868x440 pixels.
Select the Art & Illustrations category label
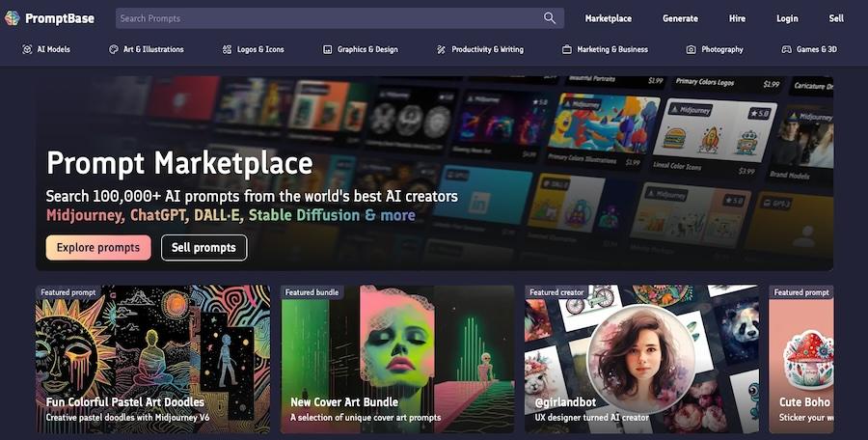[153, 49]
